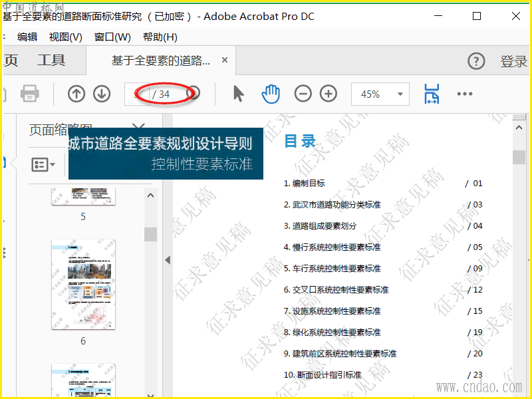Image resolution: width=532 pixels, height=399 pixels.
Task: Open the 窗口(W) menu
Action: 112,37
